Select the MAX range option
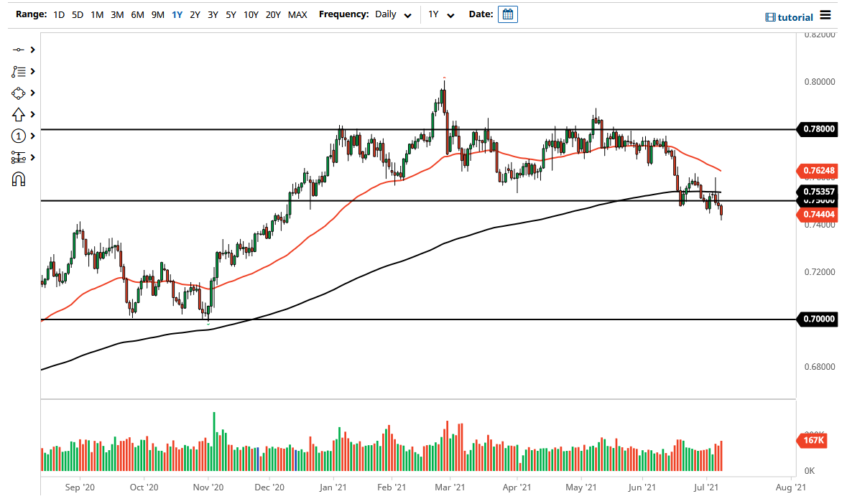The width and height of the screenshot is (842, 504). 297,14
